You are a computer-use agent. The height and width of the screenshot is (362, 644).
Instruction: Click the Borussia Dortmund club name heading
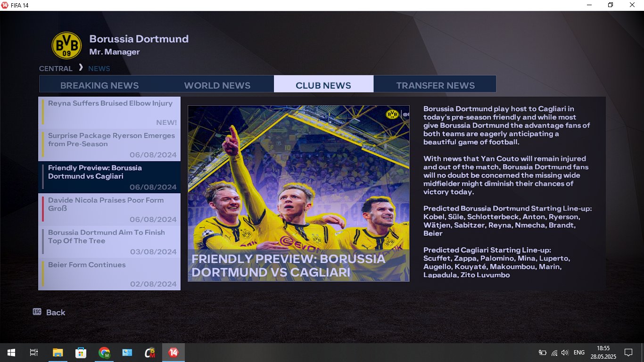tap(139, 39)
